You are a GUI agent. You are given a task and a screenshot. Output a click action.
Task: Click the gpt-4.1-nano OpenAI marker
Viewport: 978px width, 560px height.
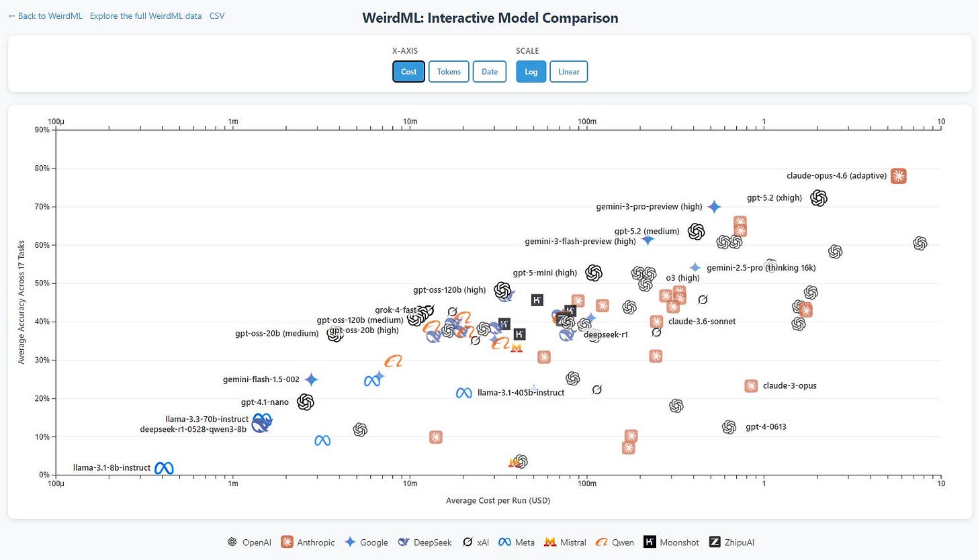306,402
